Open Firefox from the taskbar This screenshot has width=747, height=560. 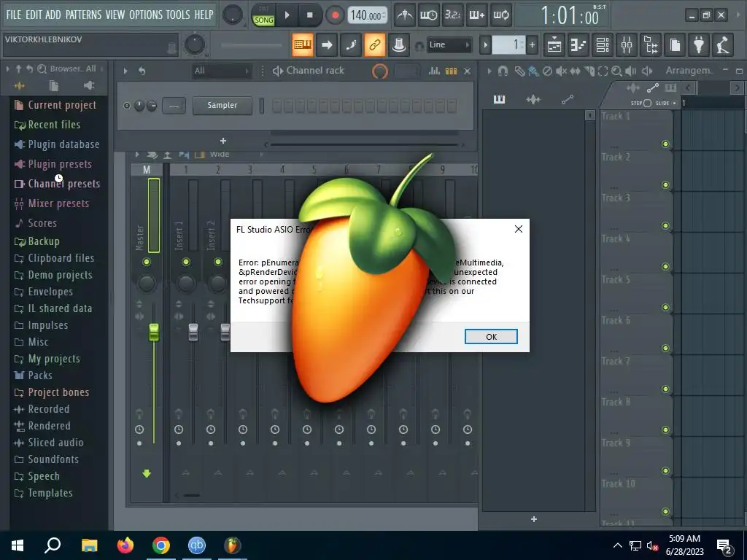point(125,545)
